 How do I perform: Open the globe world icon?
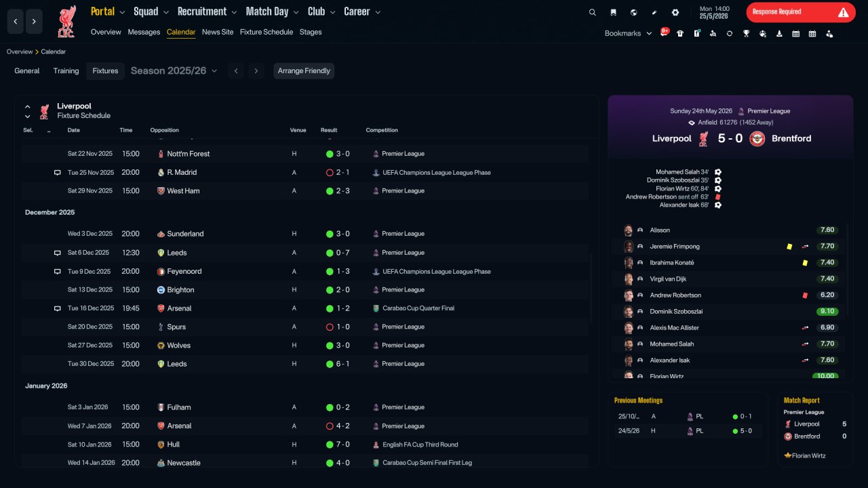point(633,12)
